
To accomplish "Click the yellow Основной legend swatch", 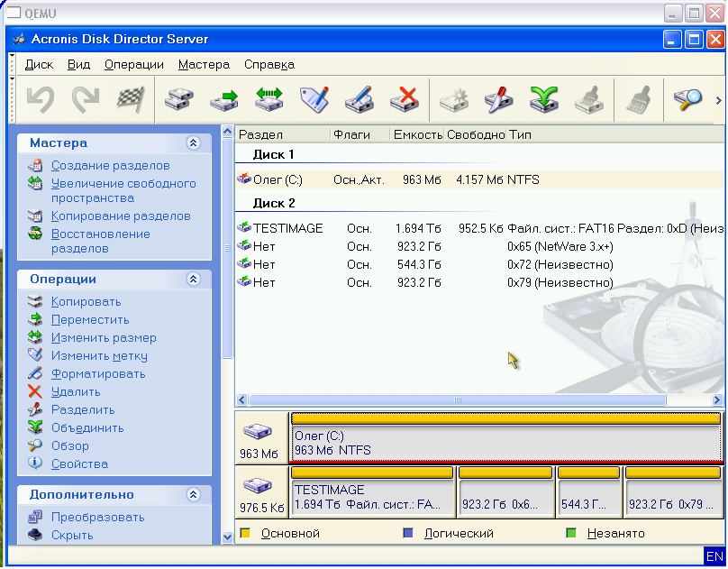I will [245, 534].
